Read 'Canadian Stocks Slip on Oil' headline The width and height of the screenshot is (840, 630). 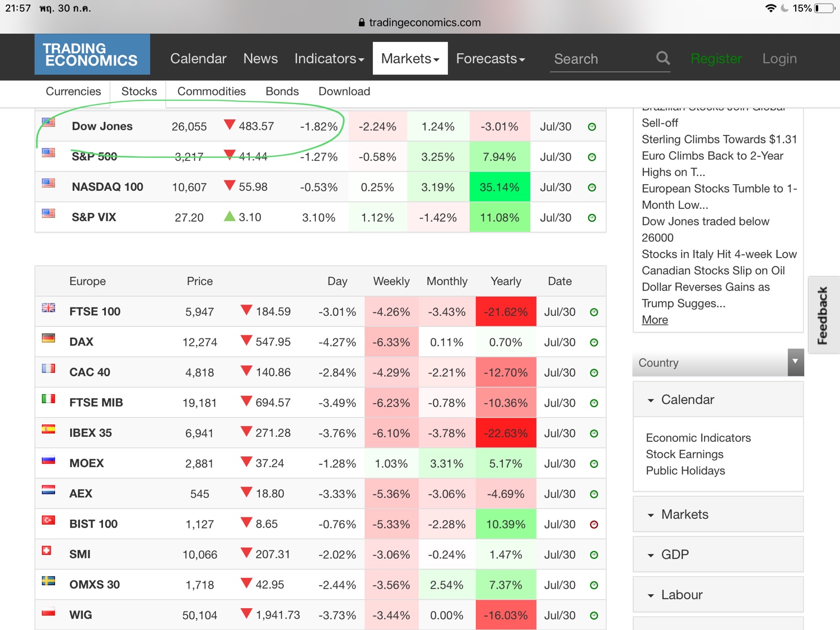(713, 270)
